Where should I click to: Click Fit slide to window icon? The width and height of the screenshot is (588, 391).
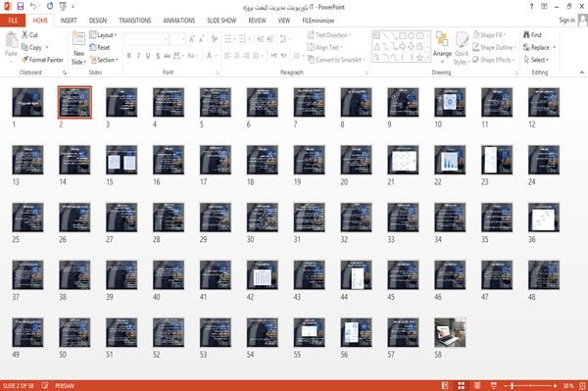pyautogui.click(x=582, y=385)
